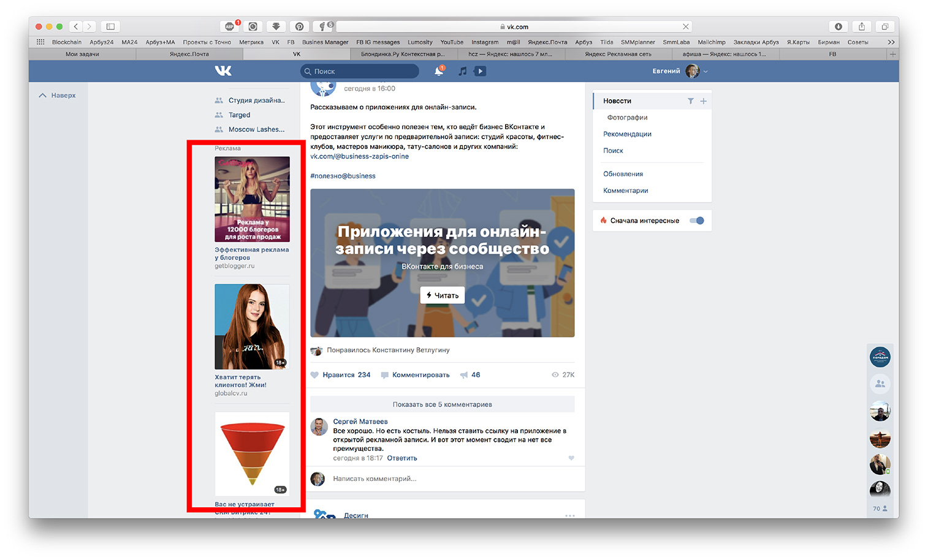The width and height of the screenshot is (928, 560).
Task: Open YouTube bookmark
Action: click(x=452, y=42)
